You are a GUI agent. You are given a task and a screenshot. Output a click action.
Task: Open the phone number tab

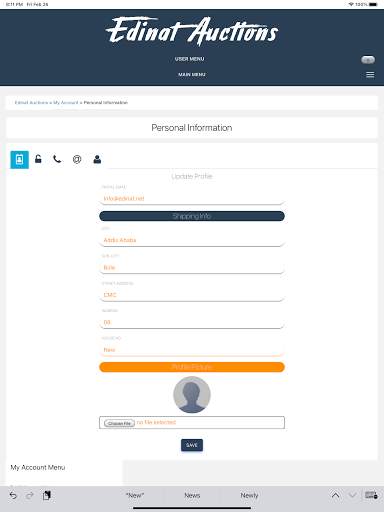(x=57, y=159)
